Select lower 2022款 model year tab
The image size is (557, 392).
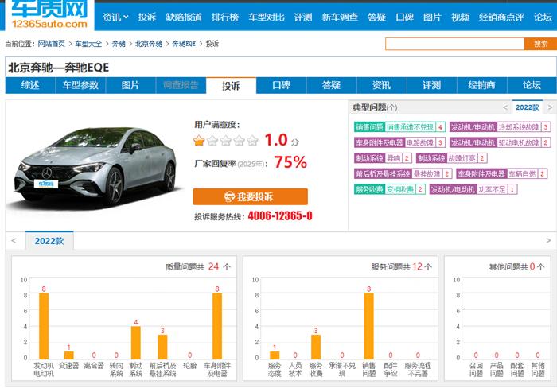click(x=49, y=241)
